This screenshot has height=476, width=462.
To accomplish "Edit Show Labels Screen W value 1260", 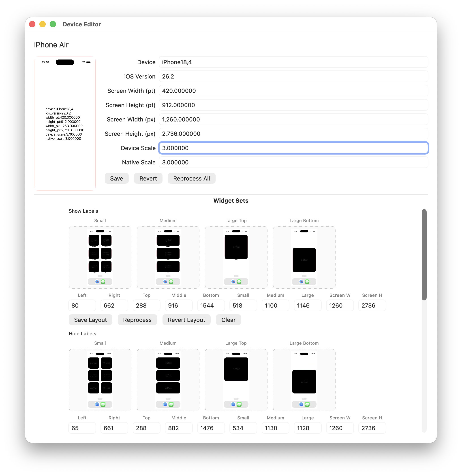I will click(340, 306).
